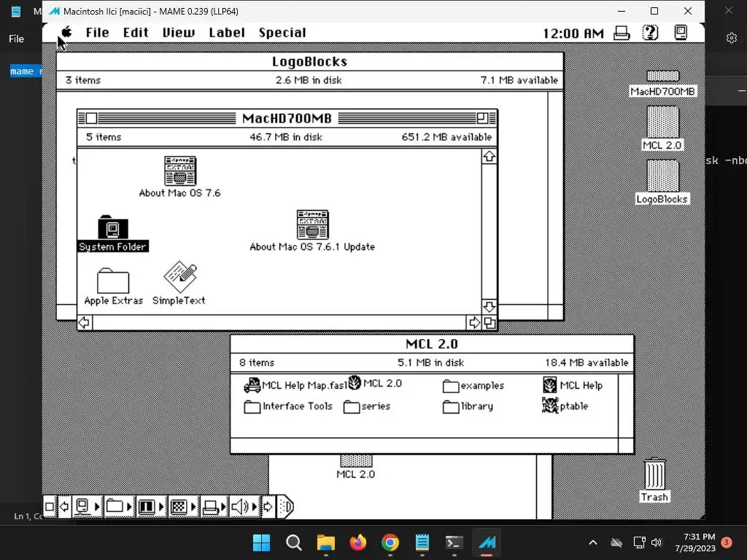The height and width of the screenshot is (560, 747).
Task: Click the 12:00 AM menu bar clock
Action: (573, 34)
